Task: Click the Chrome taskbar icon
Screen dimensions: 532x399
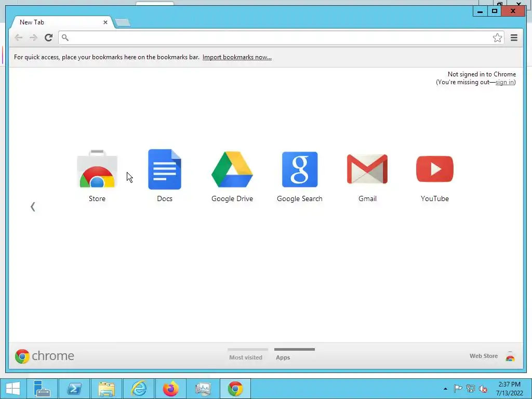Action: (x=235, y=389)
